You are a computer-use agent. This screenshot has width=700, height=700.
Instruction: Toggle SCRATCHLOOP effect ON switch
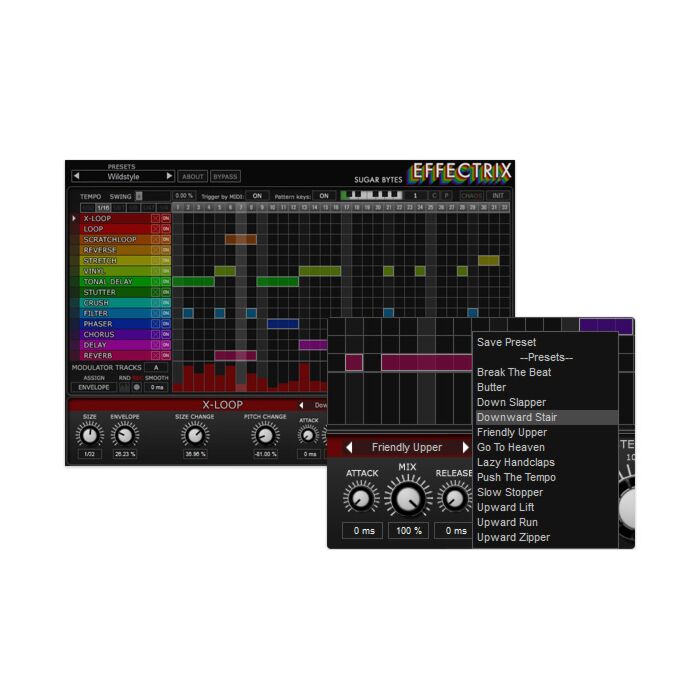click(x=166, y=239)
